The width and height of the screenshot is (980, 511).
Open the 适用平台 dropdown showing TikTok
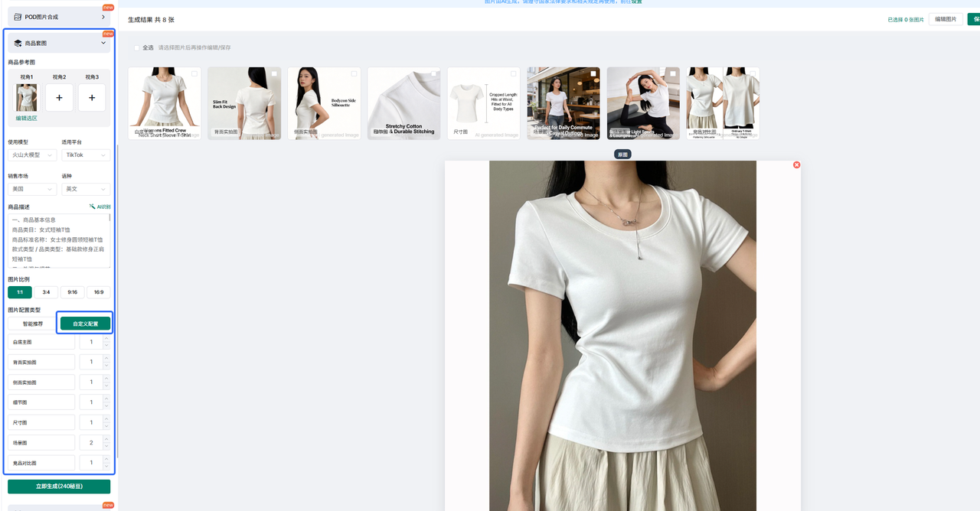click(x=86, y=155)
